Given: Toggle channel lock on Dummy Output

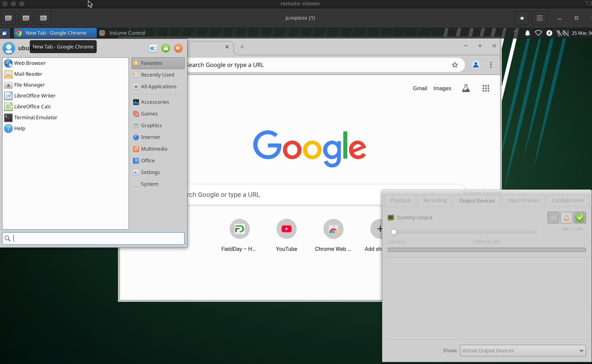Looking at the screenshot, I should 566,218.
